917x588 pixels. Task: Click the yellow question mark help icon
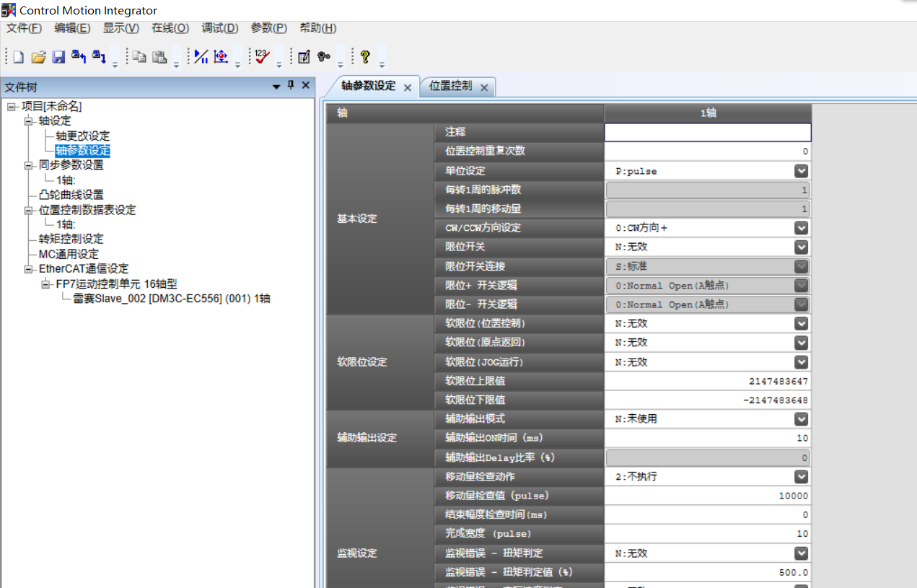click(x=365, y=56)
